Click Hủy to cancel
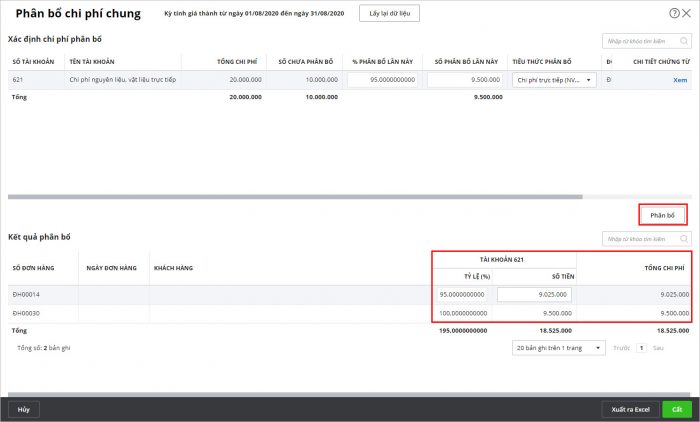The image size is (700, 422). pyautogui.click(x=23, y=409)
